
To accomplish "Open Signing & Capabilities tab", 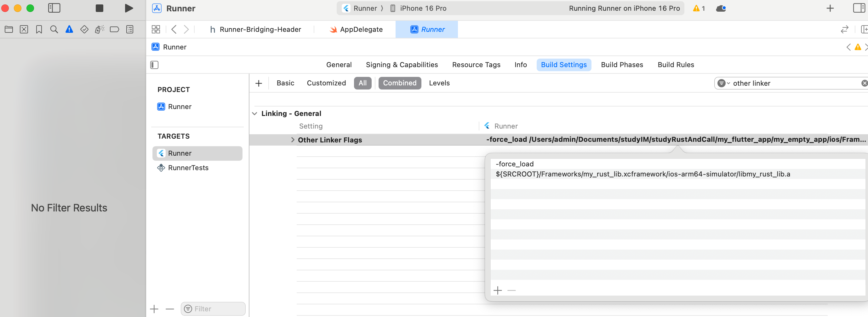I will click(x=402, y=65).
